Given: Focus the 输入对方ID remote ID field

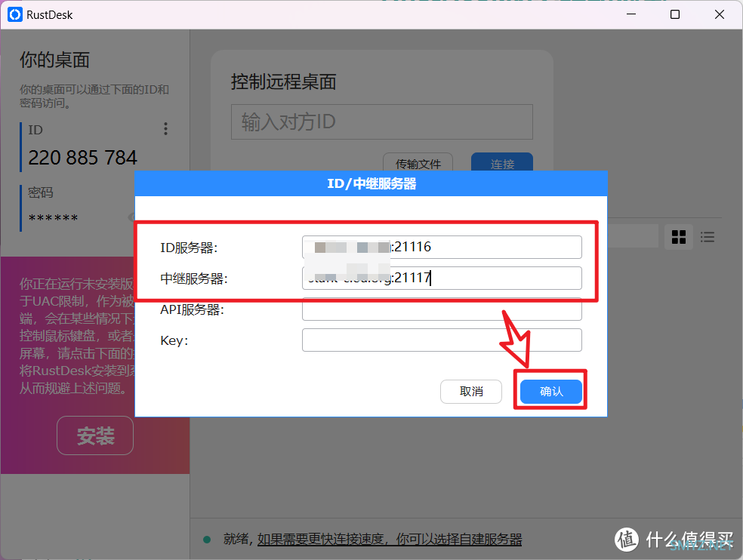Looking at the screenshot, I should [382, 122].
